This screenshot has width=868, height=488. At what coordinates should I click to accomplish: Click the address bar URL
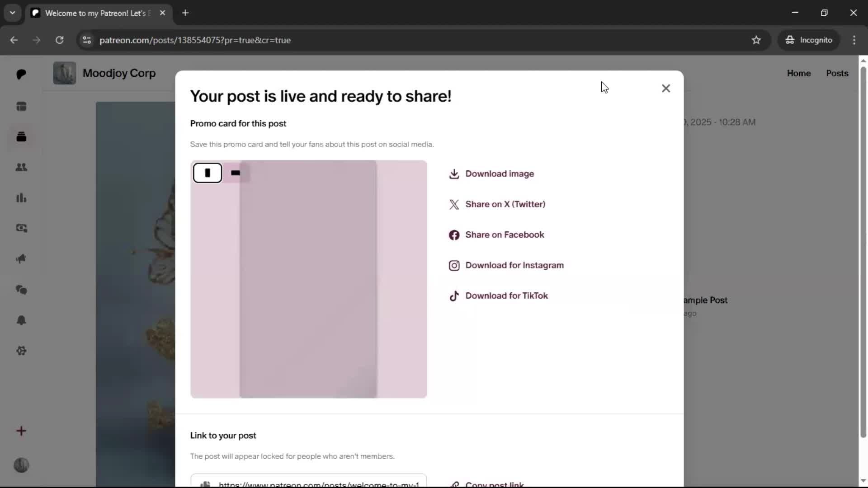pos(195,40)
